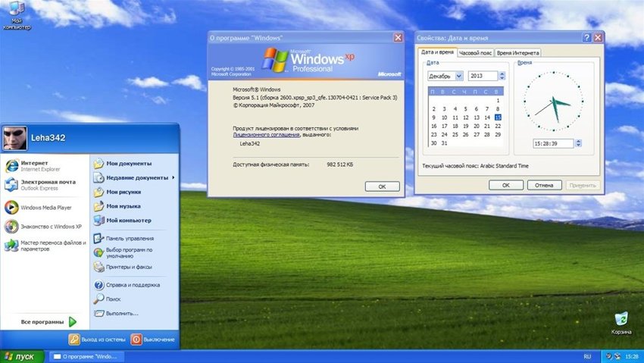Open My Computer desktop icon

(x=17, y=15)
